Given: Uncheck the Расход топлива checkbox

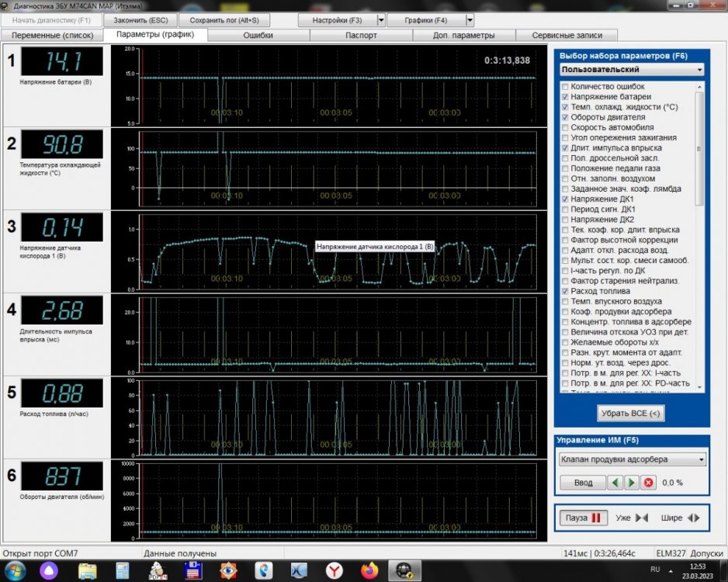Looking at the screenshot, I should 565,291.
